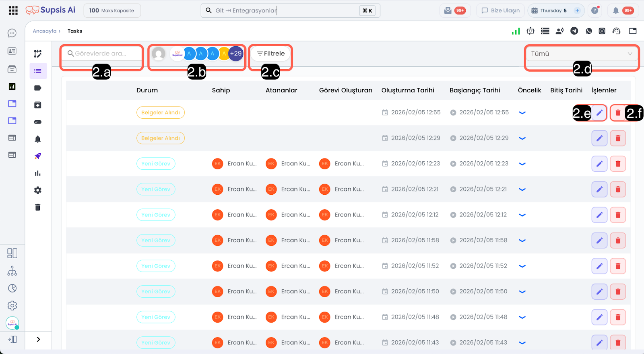Screen dimensions: 644x354
Task: Click the apps grid launcher icon
Action: (x=13, y=10)
